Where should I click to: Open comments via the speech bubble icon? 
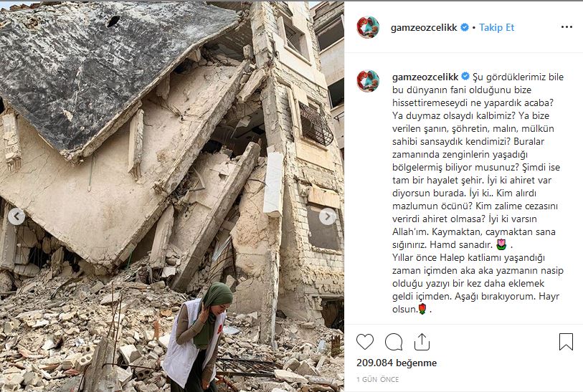tap(394, 342)
